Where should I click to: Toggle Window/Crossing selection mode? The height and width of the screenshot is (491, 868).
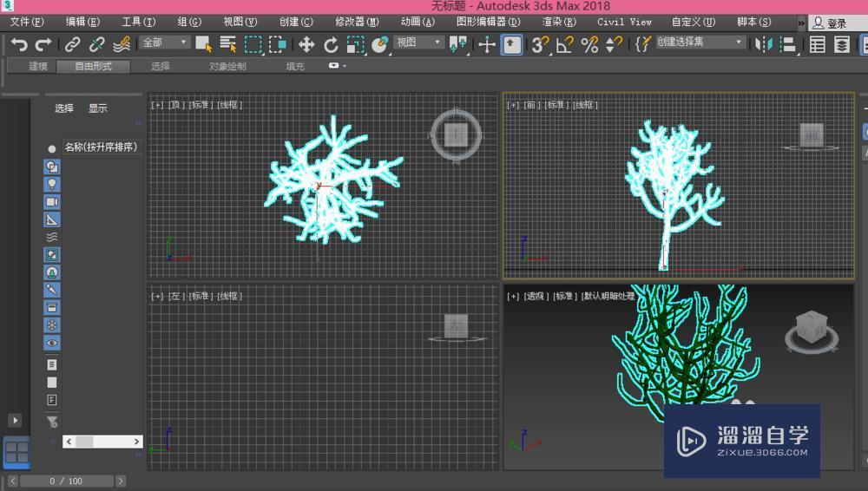point(278,43)
